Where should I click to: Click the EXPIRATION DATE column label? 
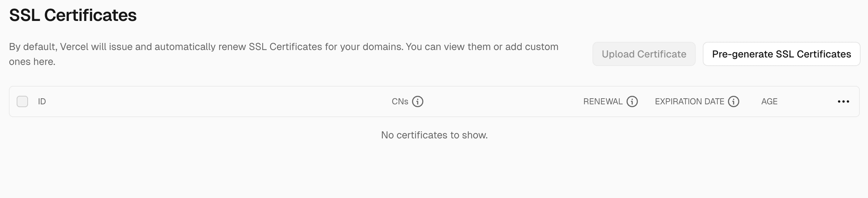click(689, 101)
